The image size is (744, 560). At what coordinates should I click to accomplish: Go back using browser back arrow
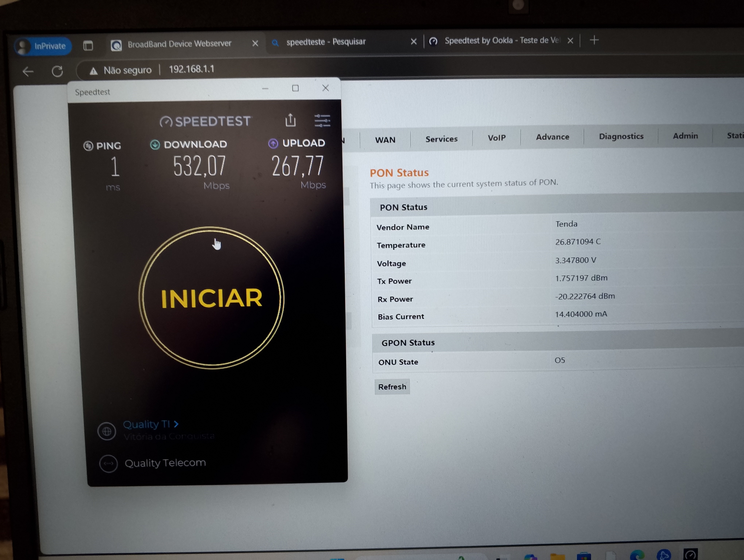point(28,71)
